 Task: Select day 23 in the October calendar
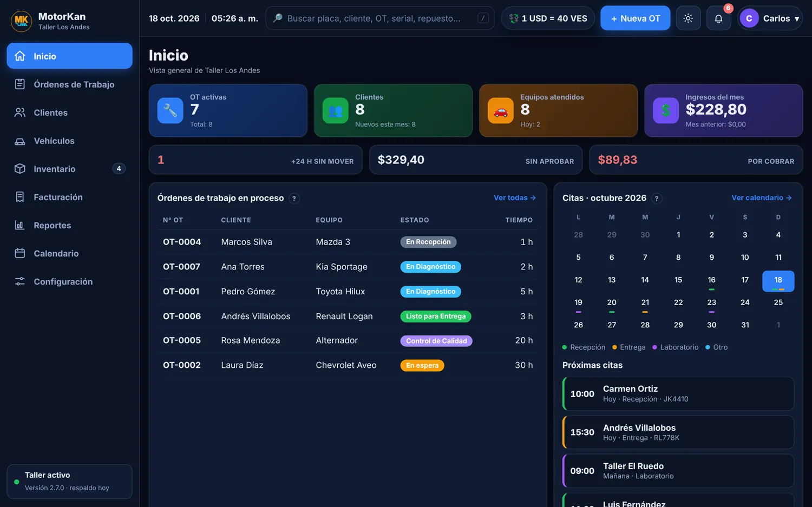tap(711, 303)
